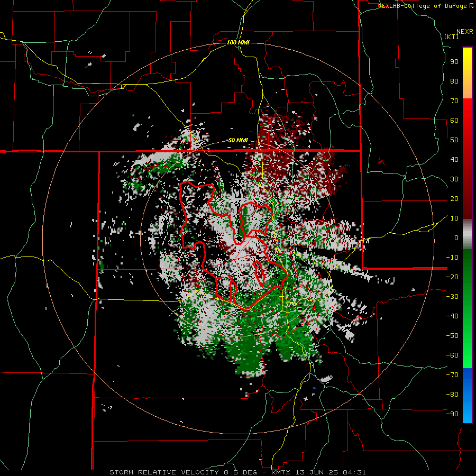Click the -30 value on velocity scale
The width and height of the screenshot is (476, 476).
[452, 297]
